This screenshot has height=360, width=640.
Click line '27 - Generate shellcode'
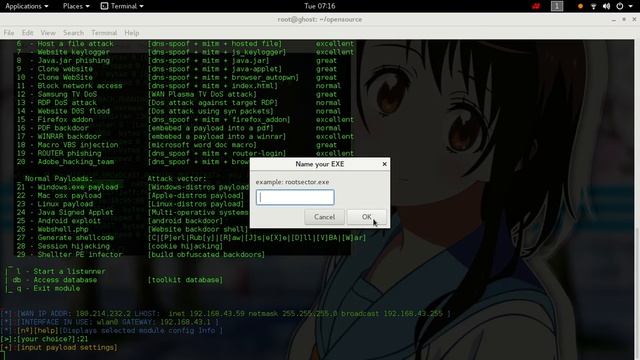point(65,238)
